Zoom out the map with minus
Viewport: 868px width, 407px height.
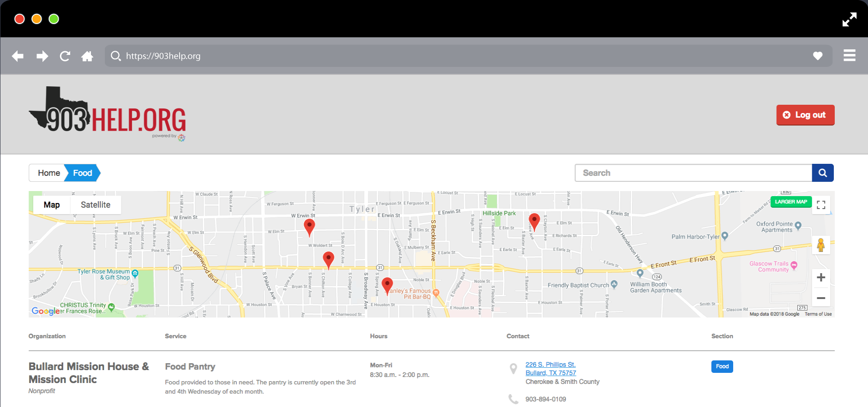tap(820, 298)
